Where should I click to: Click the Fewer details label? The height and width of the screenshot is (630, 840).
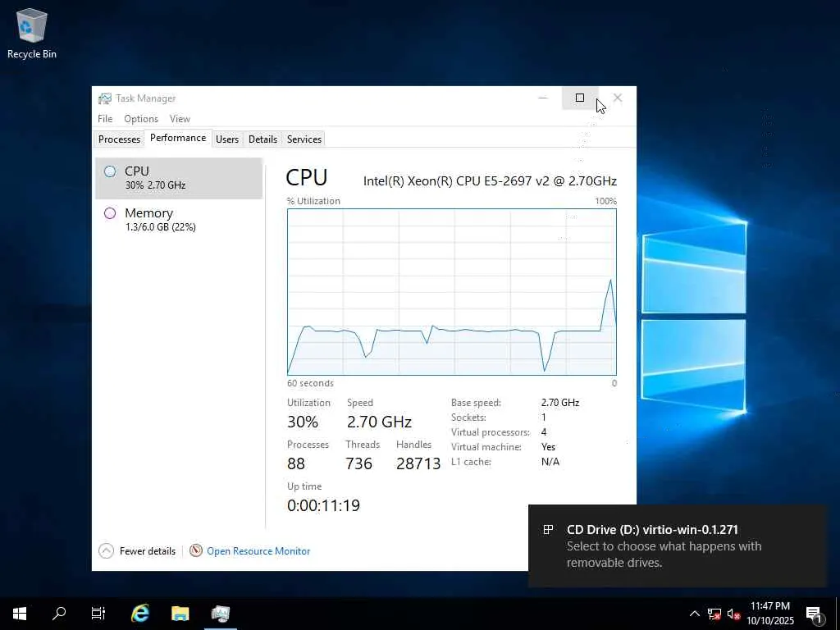coord(148,550)
